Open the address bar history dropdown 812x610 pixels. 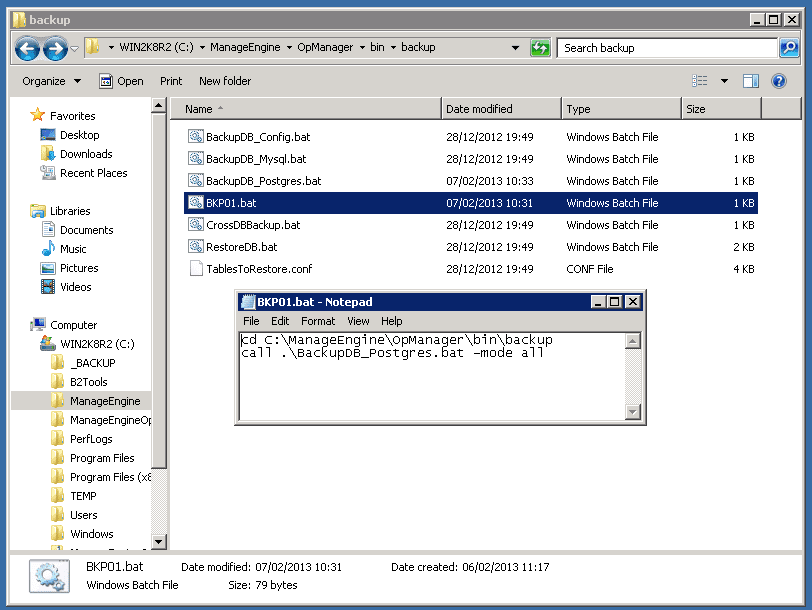click(515, 48)
